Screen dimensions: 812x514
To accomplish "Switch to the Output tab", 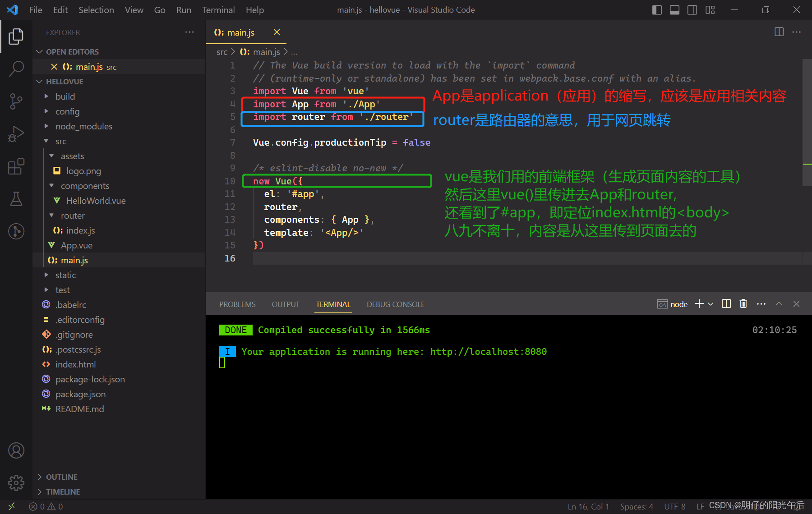I will pos(286,304).
